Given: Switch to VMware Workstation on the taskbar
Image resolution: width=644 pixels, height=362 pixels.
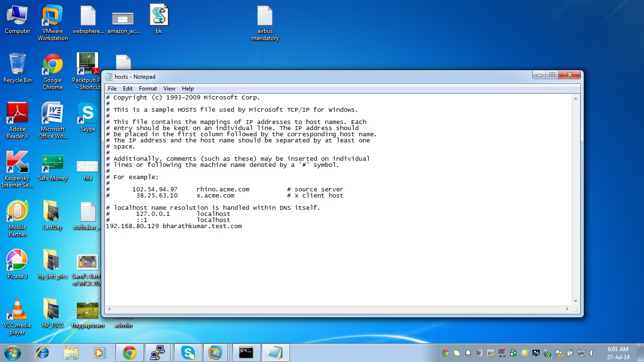Looking at the screenshot, I should point(215,353).
